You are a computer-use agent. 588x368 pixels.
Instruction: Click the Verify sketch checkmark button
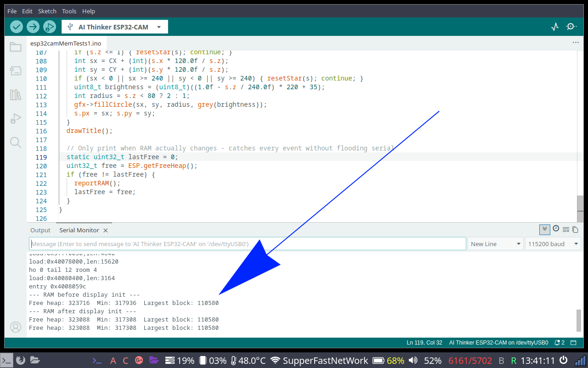pos(17,27)
